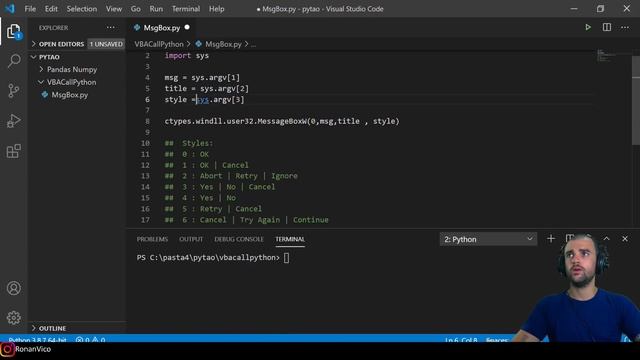Click the breadcrumb ellipsis segment

click(x=253, y=44)
